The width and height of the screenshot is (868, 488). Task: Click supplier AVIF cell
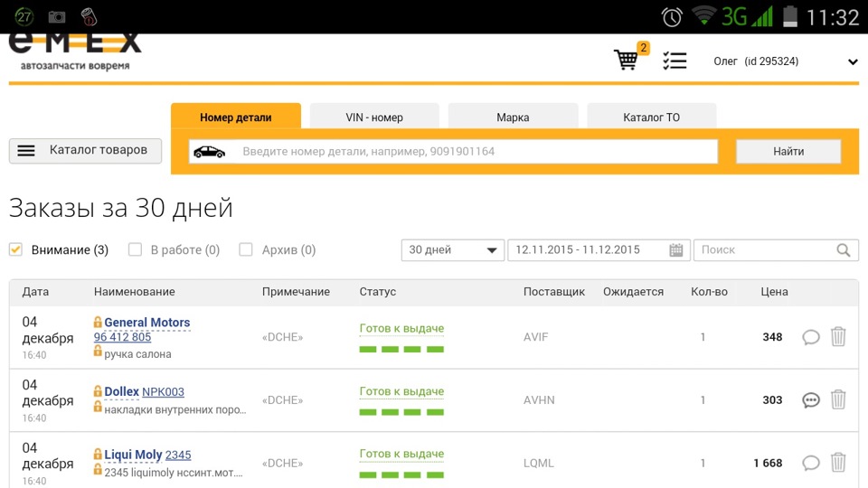(x=536, y=337)
